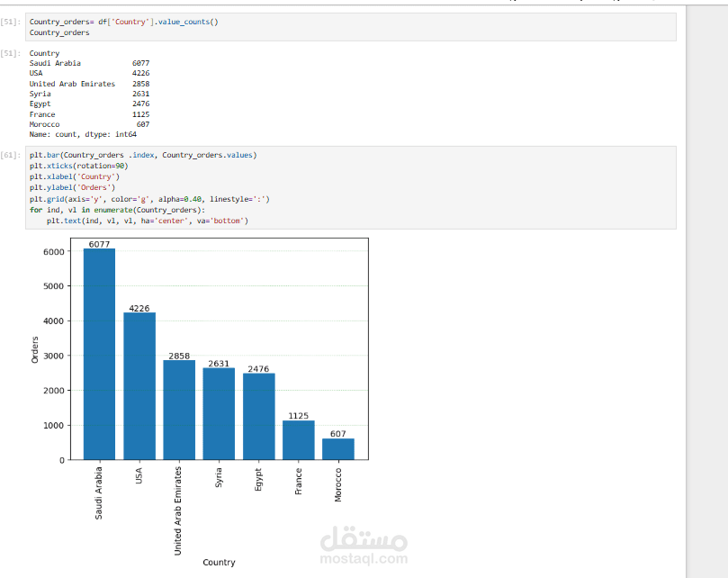This screenshot has width=728, height=578.
Task: Click the Morocco 607 output row
Action: (x=89, y=124)
